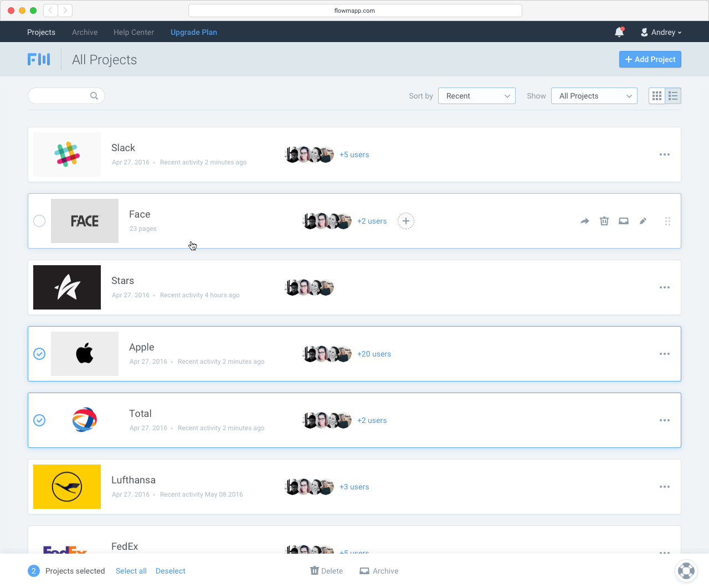Open the +20 users link on Apple
Screen dimensions: 709x588
[x=374, y=354]
